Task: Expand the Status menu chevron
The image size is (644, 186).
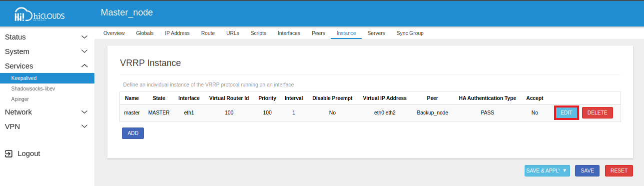Action: [x=84, y=37]
